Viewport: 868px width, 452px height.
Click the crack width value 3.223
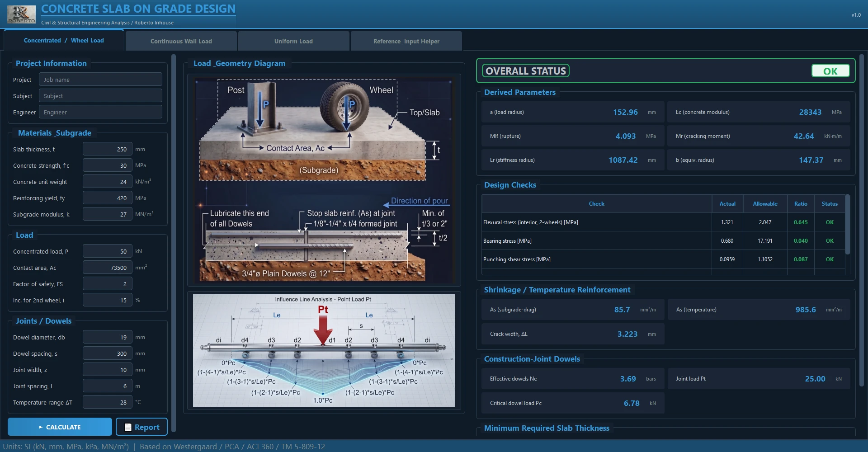pyautogui.click(x=627, y=334)
